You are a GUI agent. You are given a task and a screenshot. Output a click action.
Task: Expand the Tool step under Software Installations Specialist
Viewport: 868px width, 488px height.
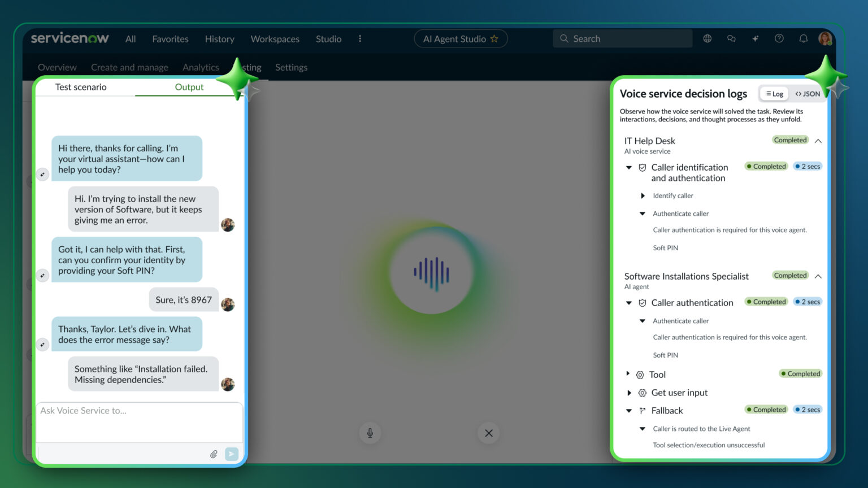[x=628, y=374]
